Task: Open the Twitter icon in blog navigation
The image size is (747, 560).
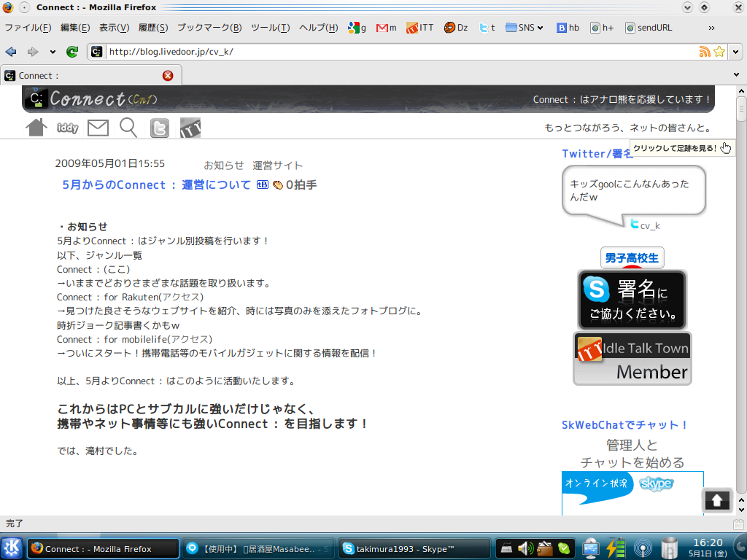Action: [x=160, y=128]
